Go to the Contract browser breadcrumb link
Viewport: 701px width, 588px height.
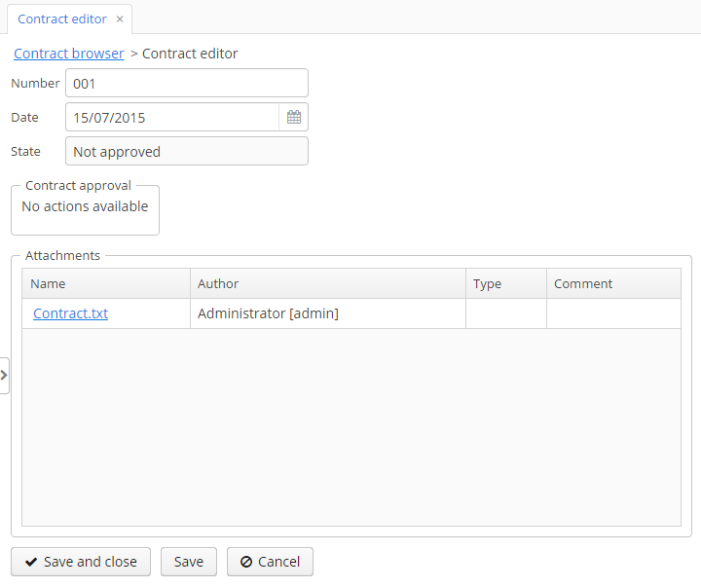pyautogui.click(x=69, y=54)
